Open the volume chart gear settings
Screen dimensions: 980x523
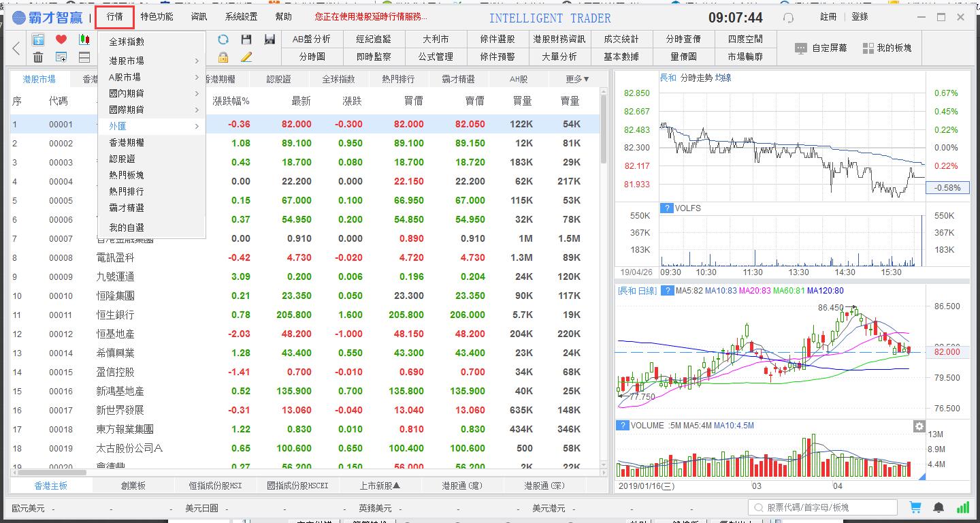click(919, 426)
